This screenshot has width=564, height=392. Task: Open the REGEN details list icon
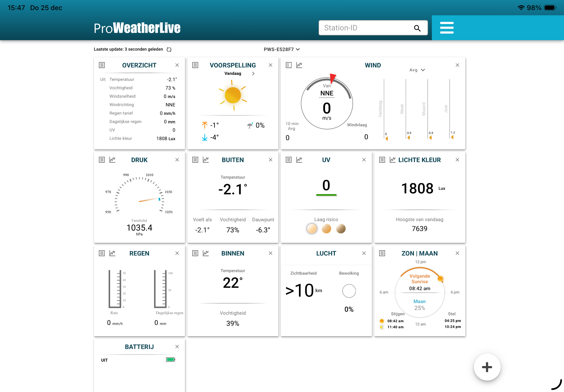click(102, 253)
